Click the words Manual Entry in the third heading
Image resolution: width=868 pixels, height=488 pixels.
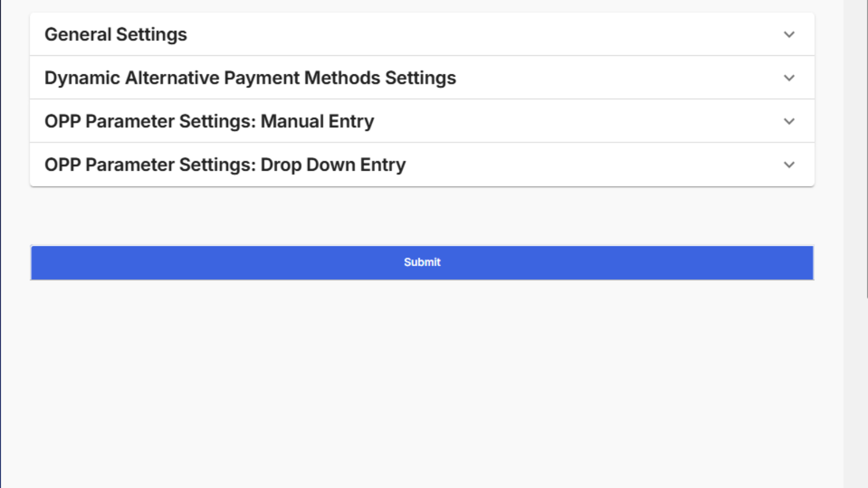pos(317,121)
